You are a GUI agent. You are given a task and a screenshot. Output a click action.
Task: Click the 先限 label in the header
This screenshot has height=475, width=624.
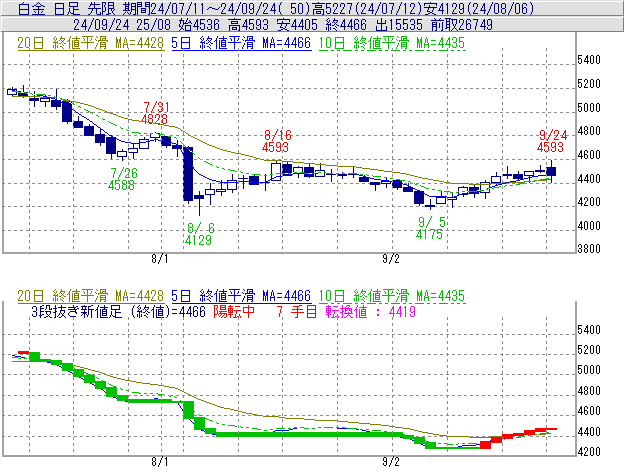click(101, 8)
